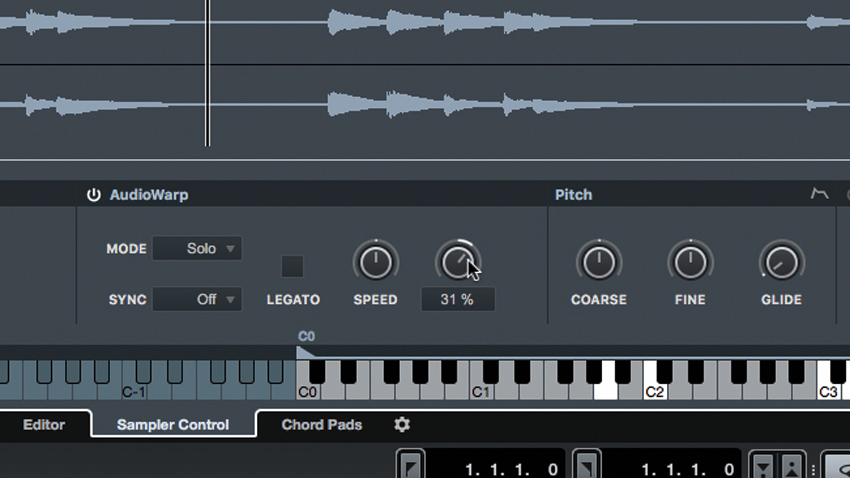Enable the LEGATO checkbox
This screenshot has width=850, height=478.
(292, 266)
